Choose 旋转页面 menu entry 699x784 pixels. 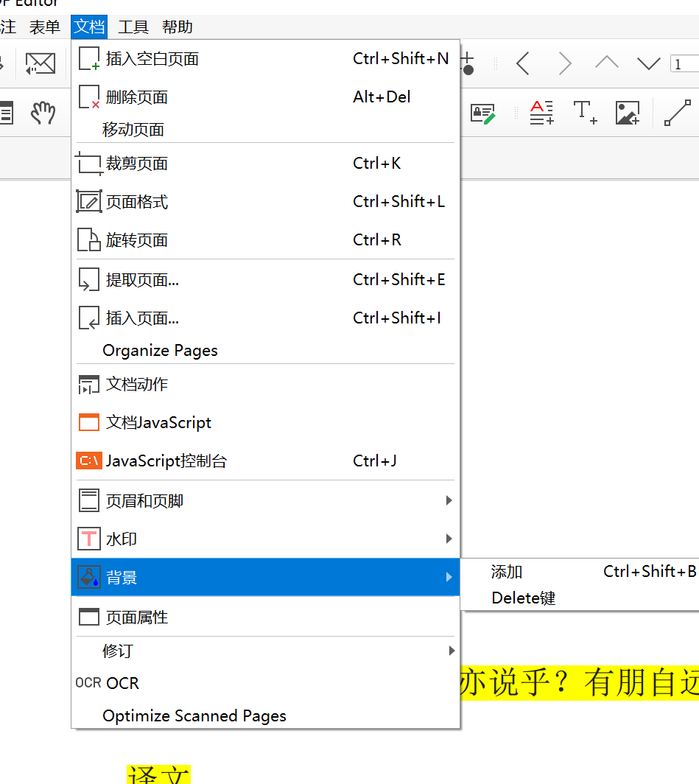[x=265, y=240]
